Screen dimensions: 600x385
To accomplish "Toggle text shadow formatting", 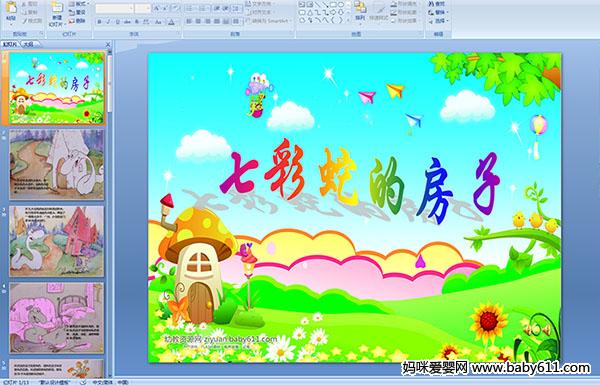I will (137, 22).
